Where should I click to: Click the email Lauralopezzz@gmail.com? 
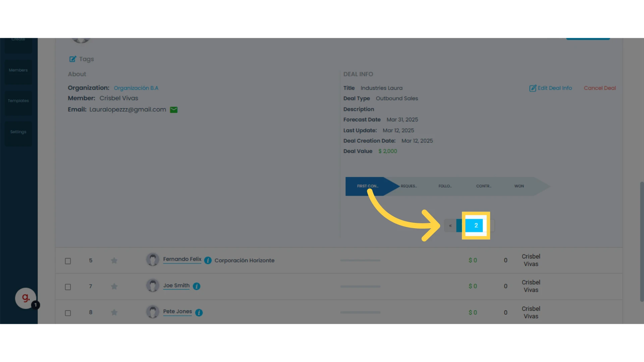(128, 110)
